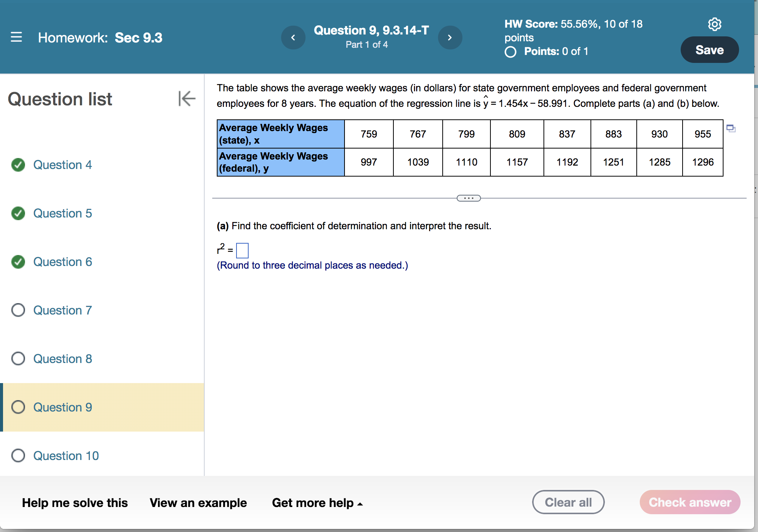
Task: Open the hamburger menu icon
Action: 16,37
